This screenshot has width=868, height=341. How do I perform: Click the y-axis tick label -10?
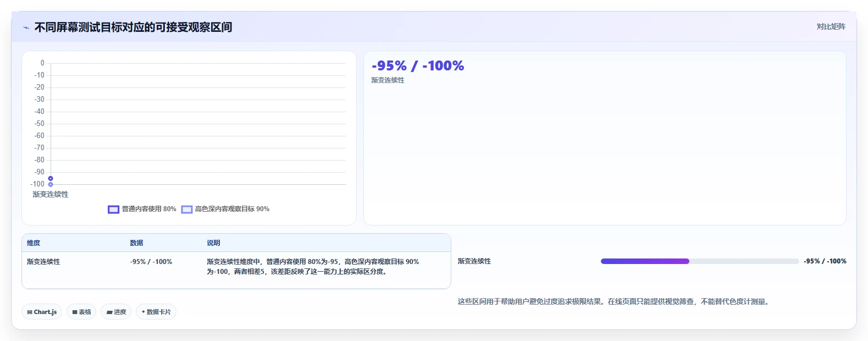(x=39, y=75)
